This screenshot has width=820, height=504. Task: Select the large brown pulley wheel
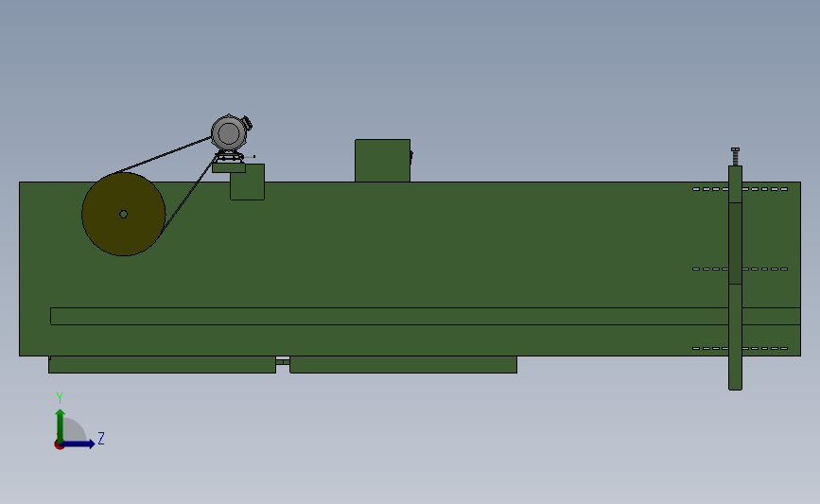pos(123,215)
